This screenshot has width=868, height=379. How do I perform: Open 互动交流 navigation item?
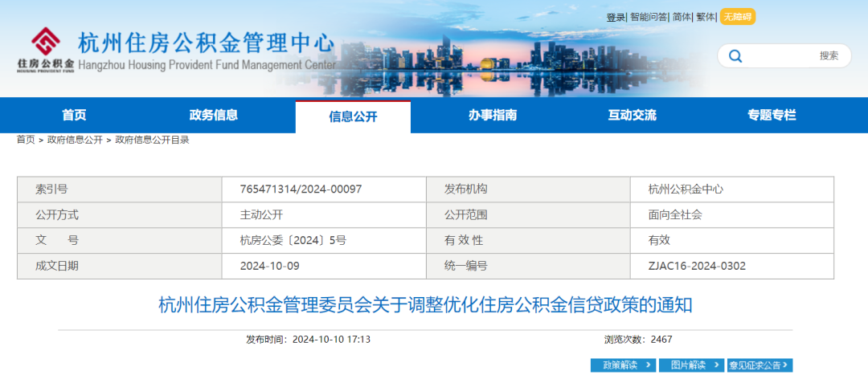632,116
